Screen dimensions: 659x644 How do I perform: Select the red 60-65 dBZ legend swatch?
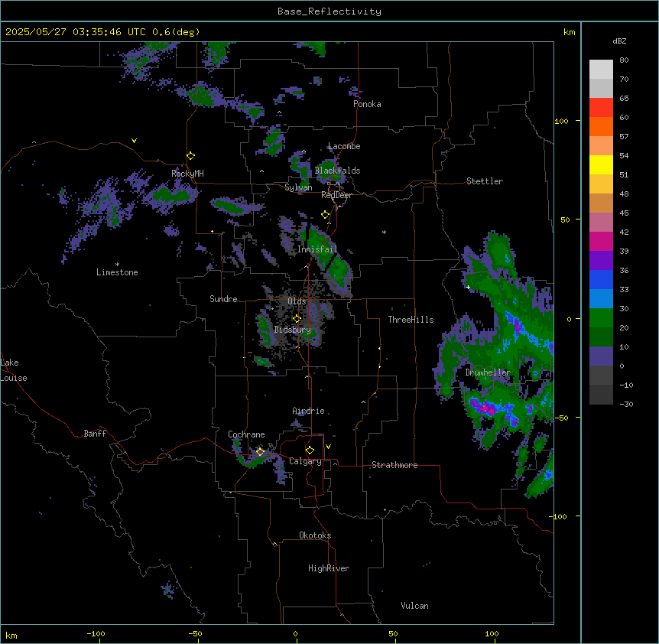(601, 108)
